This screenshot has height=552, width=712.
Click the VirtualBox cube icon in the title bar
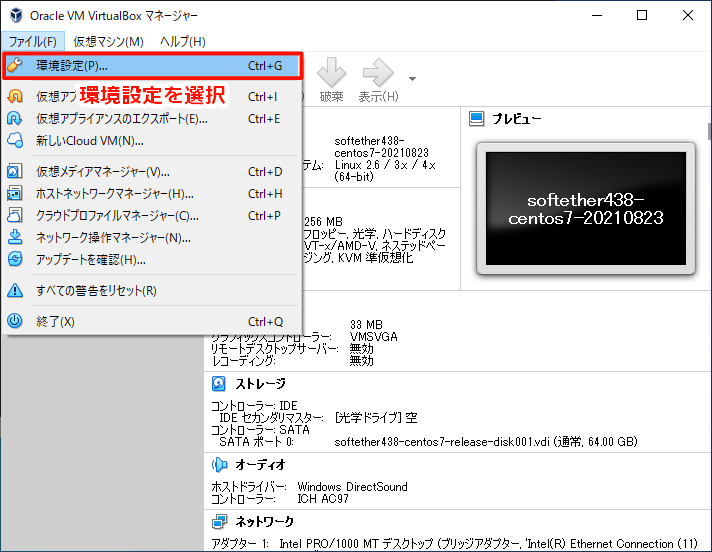point(16,15)
